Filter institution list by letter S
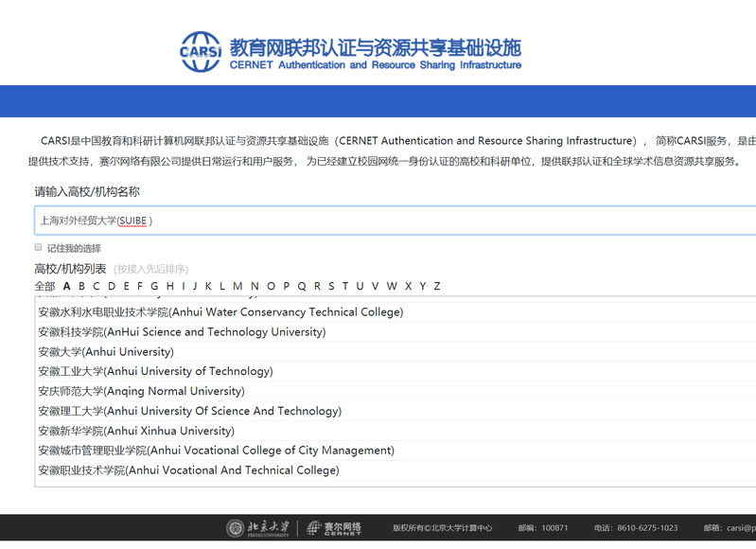 coord(331,286)
